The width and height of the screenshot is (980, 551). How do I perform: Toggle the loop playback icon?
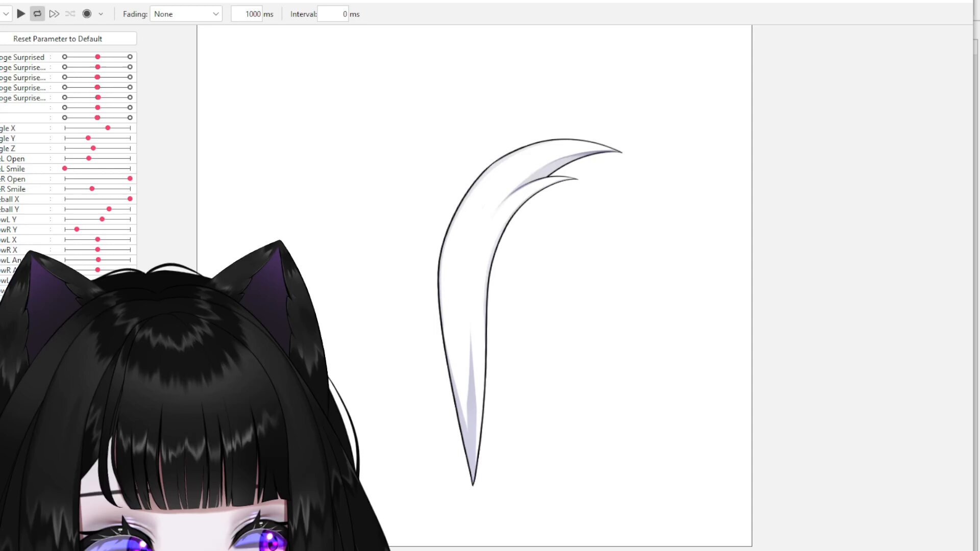[37, 14]
